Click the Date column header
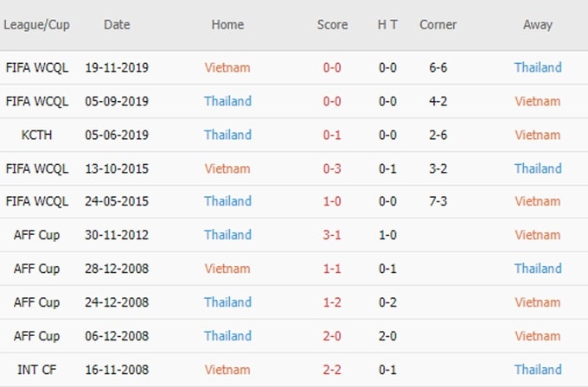Viewport: 588px width, 387px height. pyautogui.click(x=117, y=25)
